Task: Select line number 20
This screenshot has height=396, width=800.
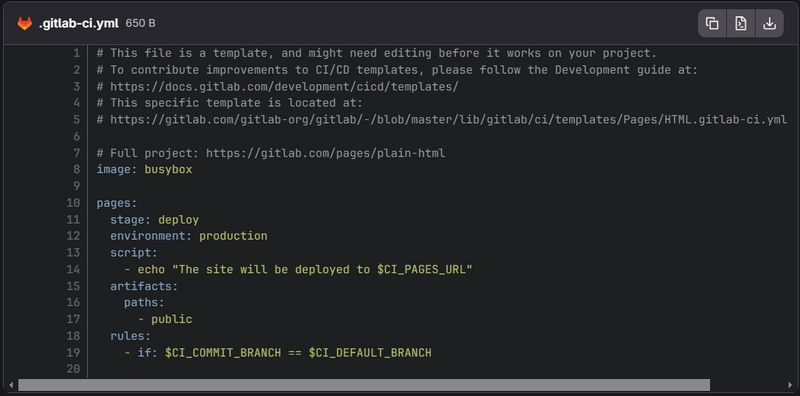Action: pyautogui.click(x=73, y=369)
